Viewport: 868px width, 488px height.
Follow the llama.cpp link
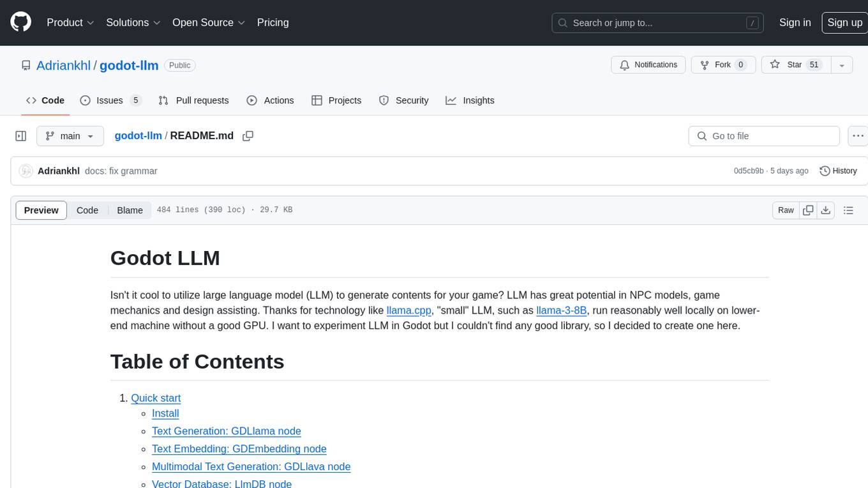(408, 310)
